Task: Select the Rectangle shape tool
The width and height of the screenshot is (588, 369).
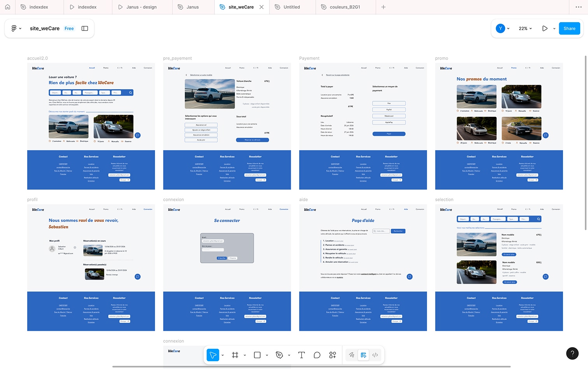Action: click(257, 355)
